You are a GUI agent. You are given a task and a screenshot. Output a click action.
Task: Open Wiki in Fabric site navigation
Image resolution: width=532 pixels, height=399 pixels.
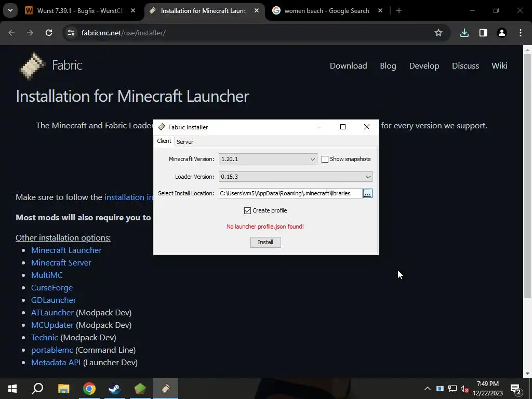click(x=499, y=66)
